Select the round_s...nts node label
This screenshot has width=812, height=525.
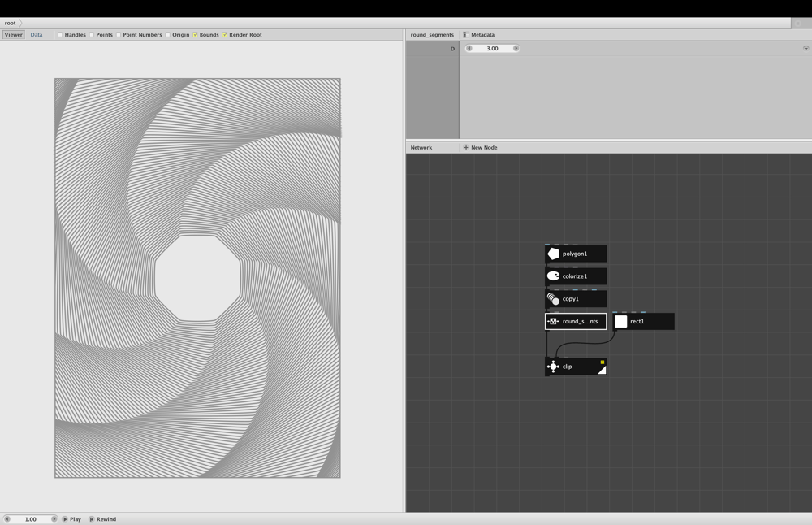click(580, 321)
